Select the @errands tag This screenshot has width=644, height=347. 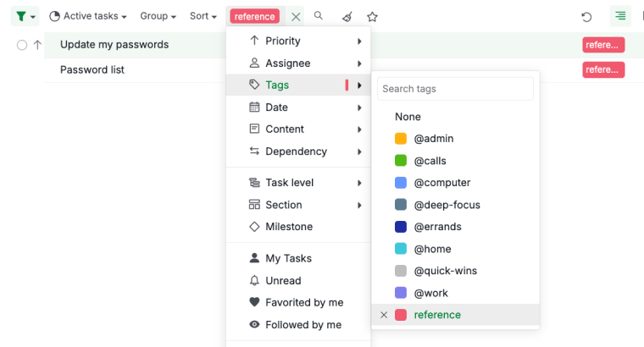456,227
